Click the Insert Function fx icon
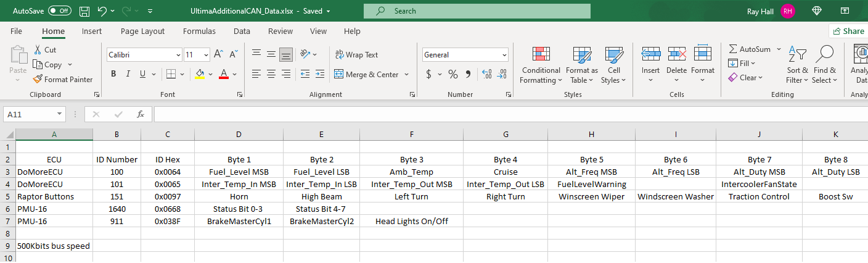 (141, 114)
